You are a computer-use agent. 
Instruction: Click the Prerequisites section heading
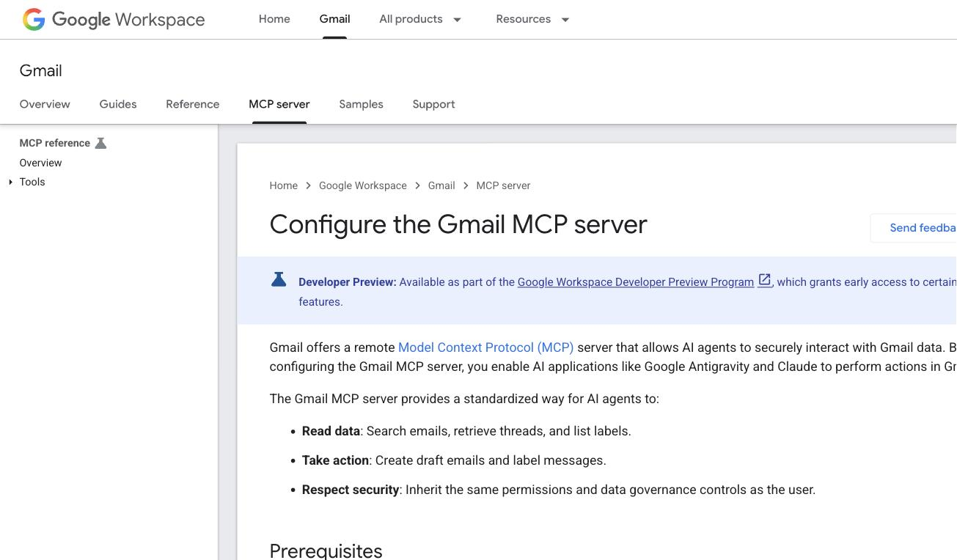326,550
